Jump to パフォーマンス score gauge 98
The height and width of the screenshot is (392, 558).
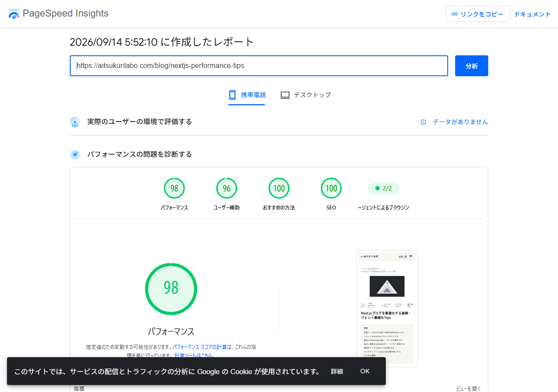tap(174, 188)
